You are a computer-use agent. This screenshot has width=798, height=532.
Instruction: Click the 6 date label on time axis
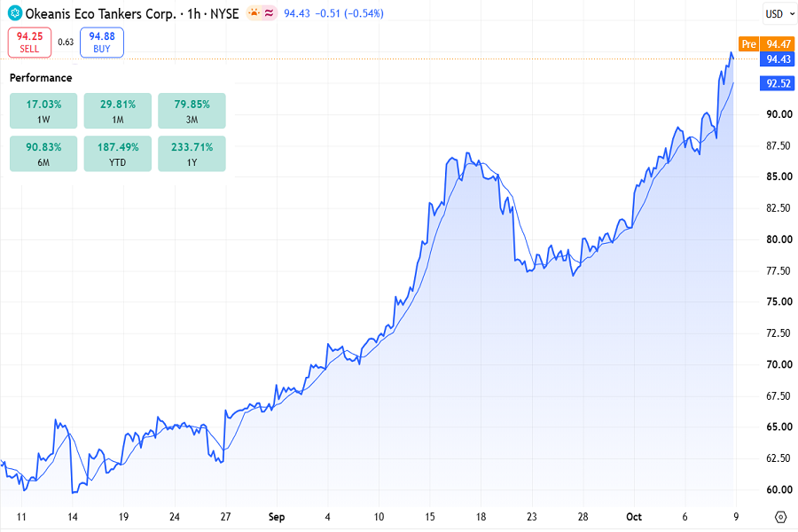(685, 517)
